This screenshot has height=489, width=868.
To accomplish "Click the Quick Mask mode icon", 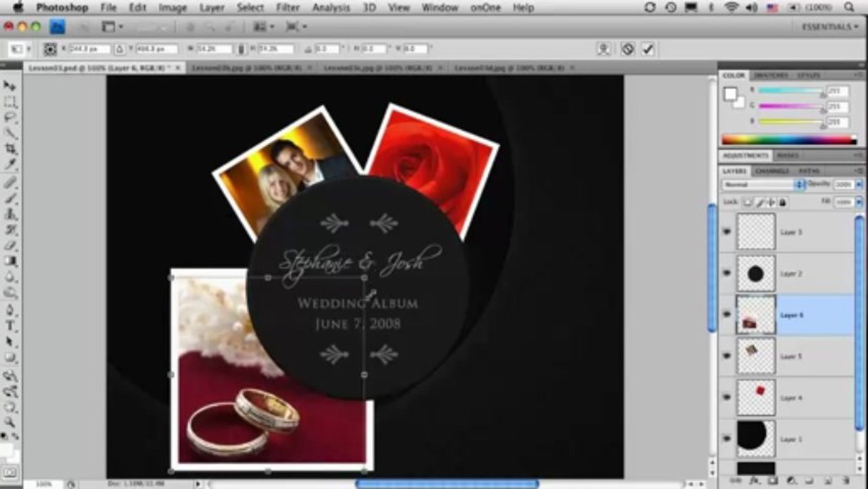I will coord(10,471).
